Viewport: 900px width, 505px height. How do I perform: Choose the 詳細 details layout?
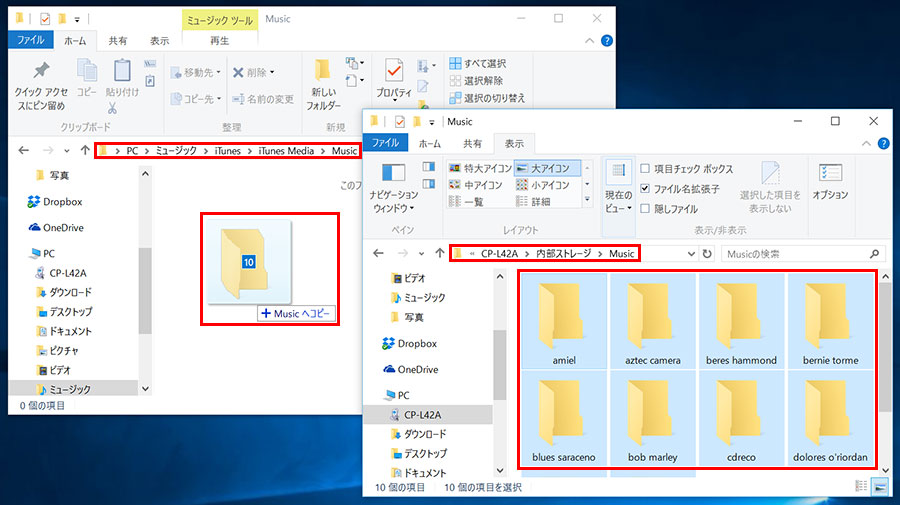(x=534, y=201)
